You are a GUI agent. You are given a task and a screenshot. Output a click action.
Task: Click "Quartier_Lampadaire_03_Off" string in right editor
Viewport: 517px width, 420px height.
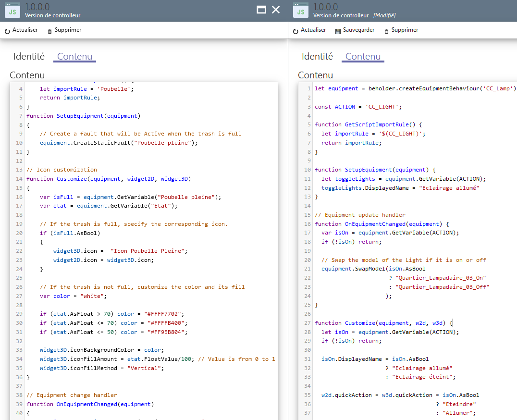coord(442,287)
